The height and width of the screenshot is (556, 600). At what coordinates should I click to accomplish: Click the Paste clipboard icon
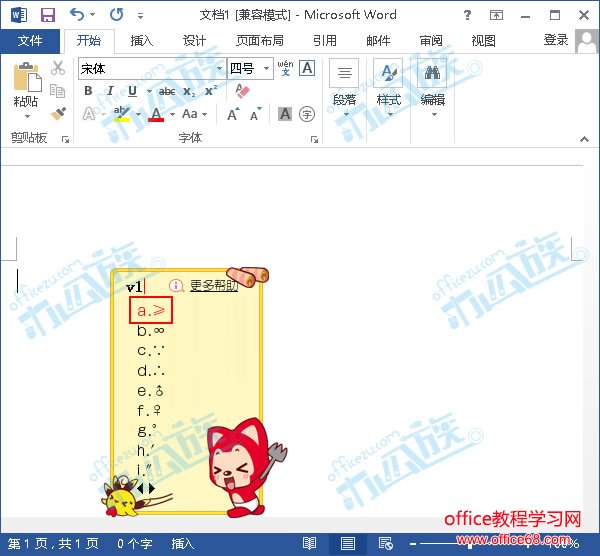point(27,77)
